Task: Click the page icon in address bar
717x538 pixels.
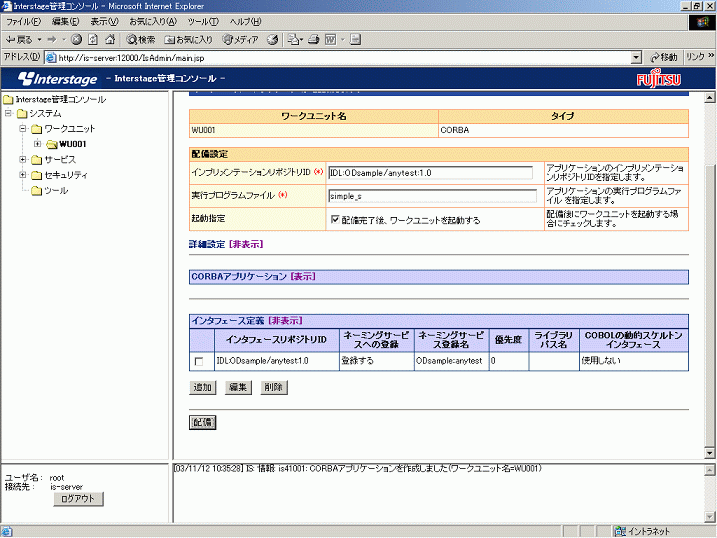Action: point(51,58)
